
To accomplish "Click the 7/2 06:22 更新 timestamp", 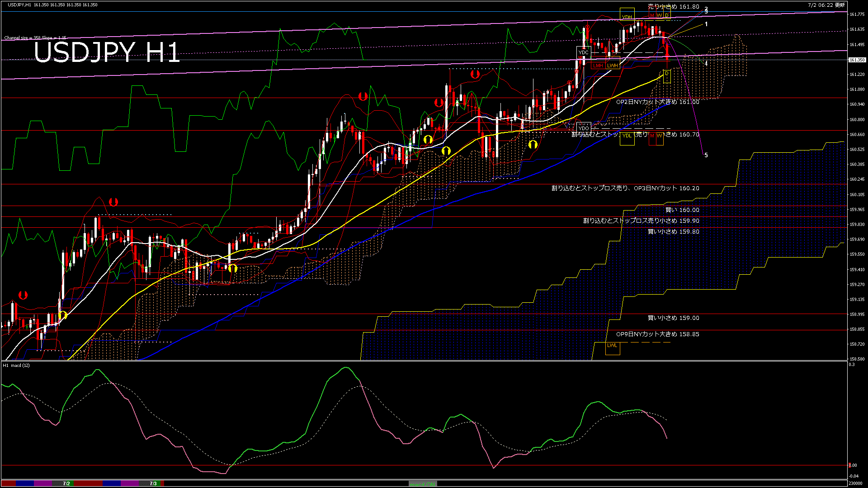I will coord(826,5).
